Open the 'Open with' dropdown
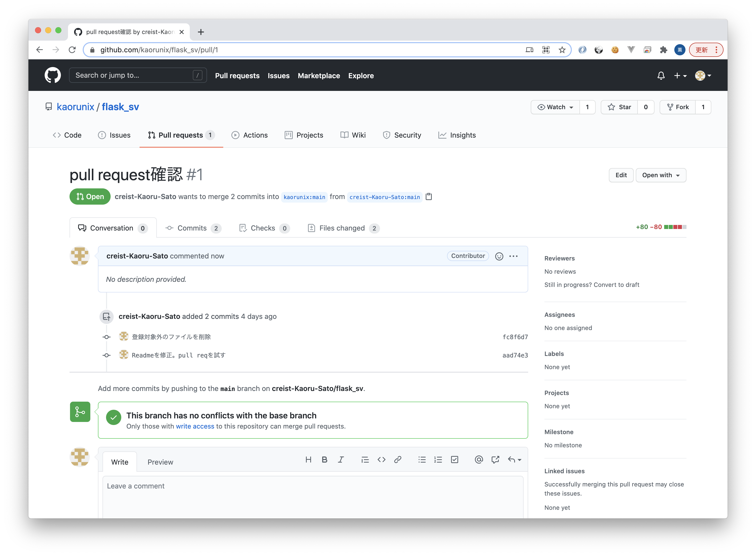 point(661,175)
